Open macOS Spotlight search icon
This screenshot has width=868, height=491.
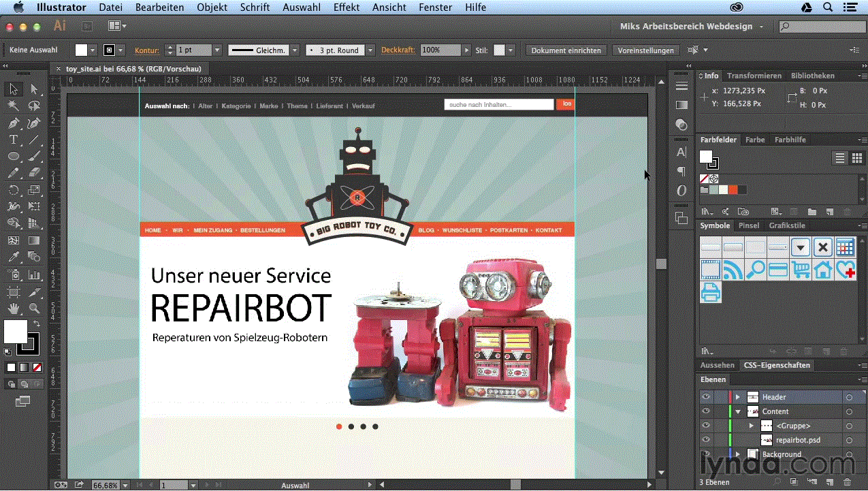click(x=829, y=7)
